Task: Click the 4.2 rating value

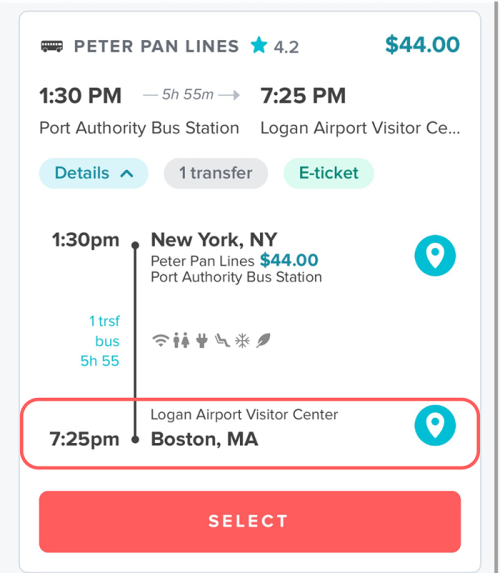Action: (286, 47)
